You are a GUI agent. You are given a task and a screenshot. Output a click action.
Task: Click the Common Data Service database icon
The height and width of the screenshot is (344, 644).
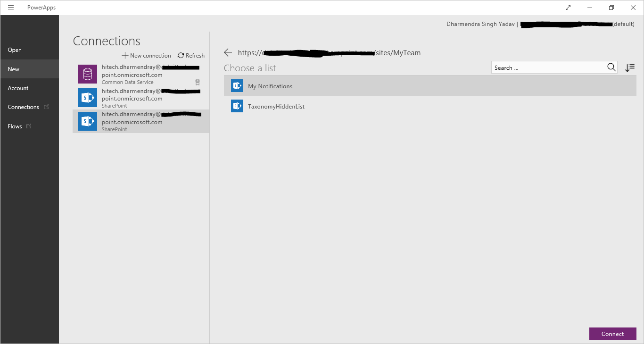click(x=88, y=74)
